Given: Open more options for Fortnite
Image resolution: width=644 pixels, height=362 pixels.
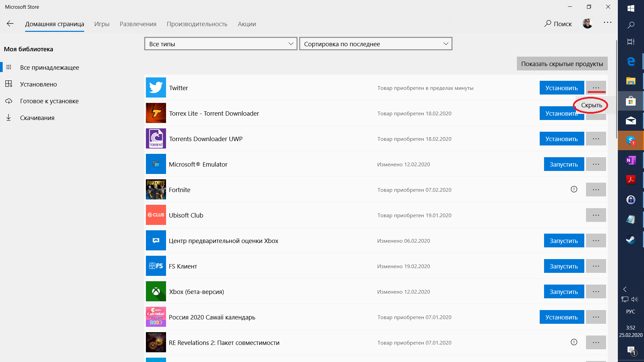Looking at the screenshot, I should [596, 190].
